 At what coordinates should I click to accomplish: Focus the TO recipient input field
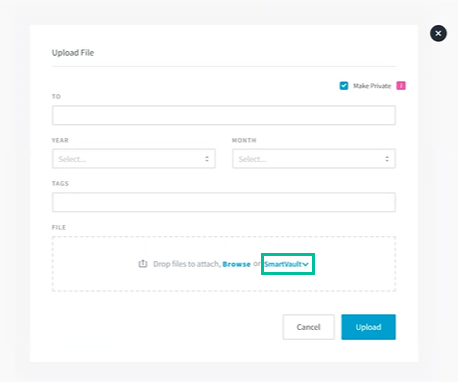point(224,115)
